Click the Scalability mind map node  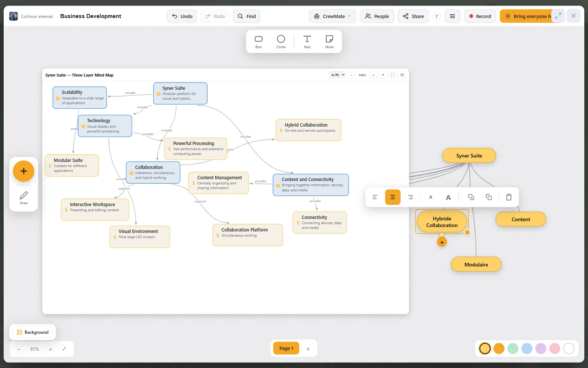(x=80, y=98)
